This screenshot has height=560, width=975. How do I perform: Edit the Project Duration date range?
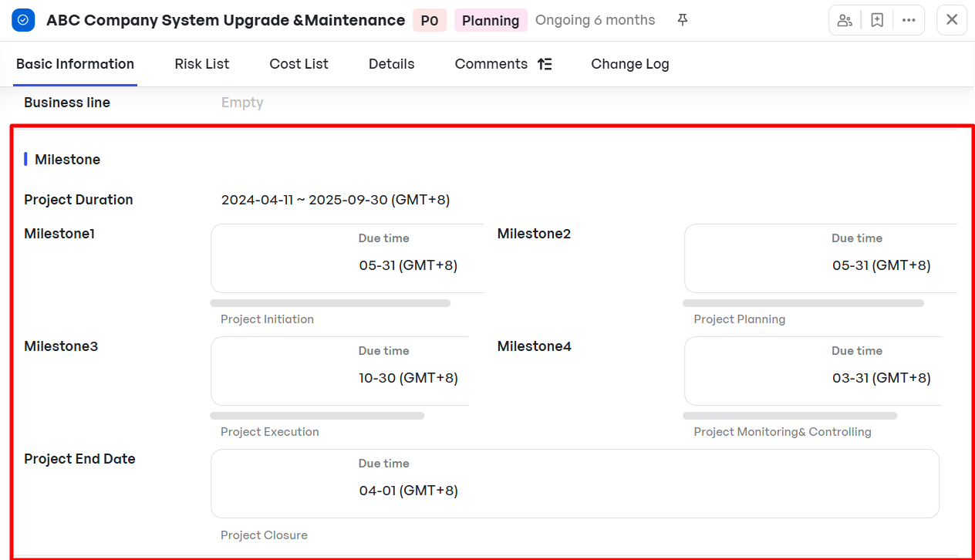(x=336, y=200)
